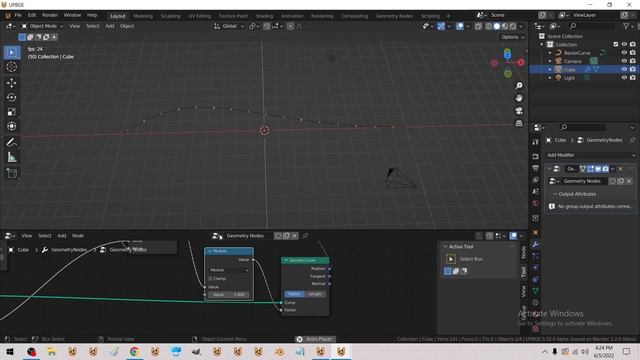Click the Select Box icon in Active Tool

tap(451, 259)
